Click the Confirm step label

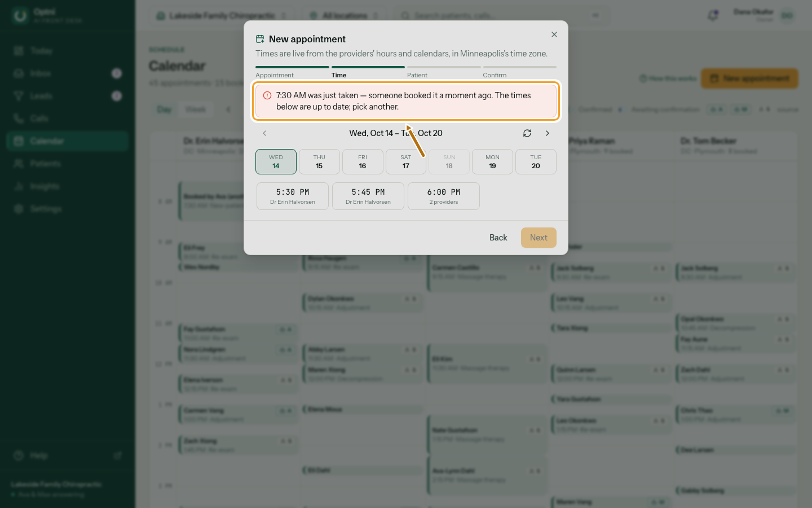pyautogui.click(x=495, y=75)
